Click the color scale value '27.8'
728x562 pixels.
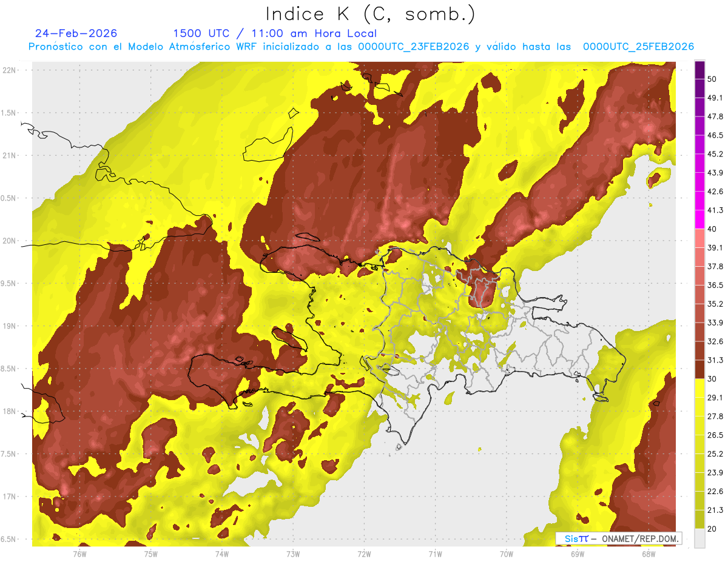click(715, 416)
